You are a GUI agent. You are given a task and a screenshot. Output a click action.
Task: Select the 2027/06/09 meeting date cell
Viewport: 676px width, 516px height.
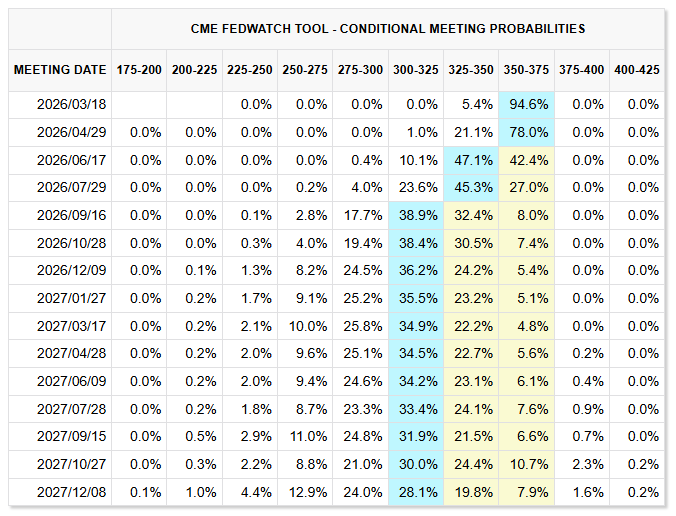coord(72,381)
